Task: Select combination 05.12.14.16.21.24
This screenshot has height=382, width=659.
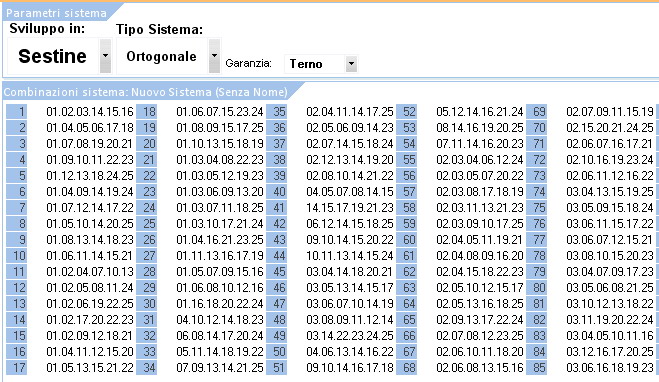Action: coord(480,112)
